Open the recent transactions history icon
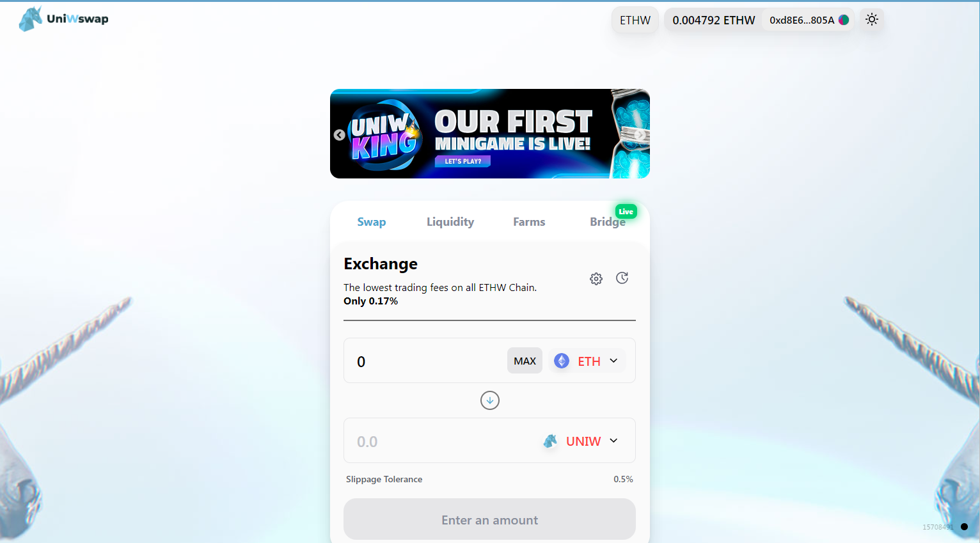The height and width of the screenshot is (543, 980). click(622, 278)
